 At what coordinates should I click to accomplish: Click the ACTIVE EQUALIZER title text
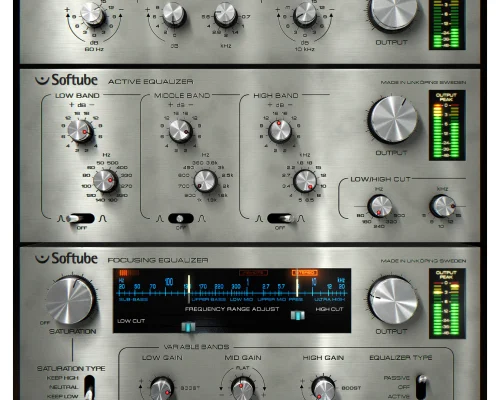tap(150, 81)
